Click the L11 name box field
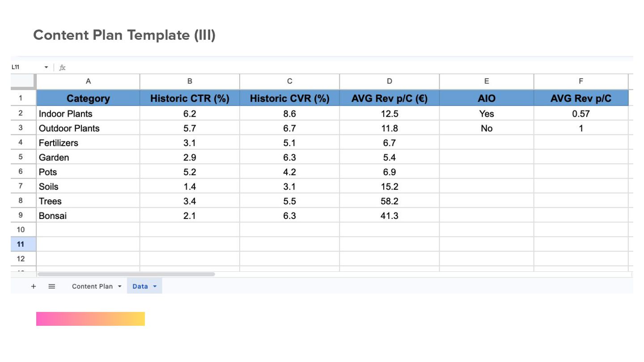The height and width of the screenshot is (362, 644). click(x=22, y=67)
